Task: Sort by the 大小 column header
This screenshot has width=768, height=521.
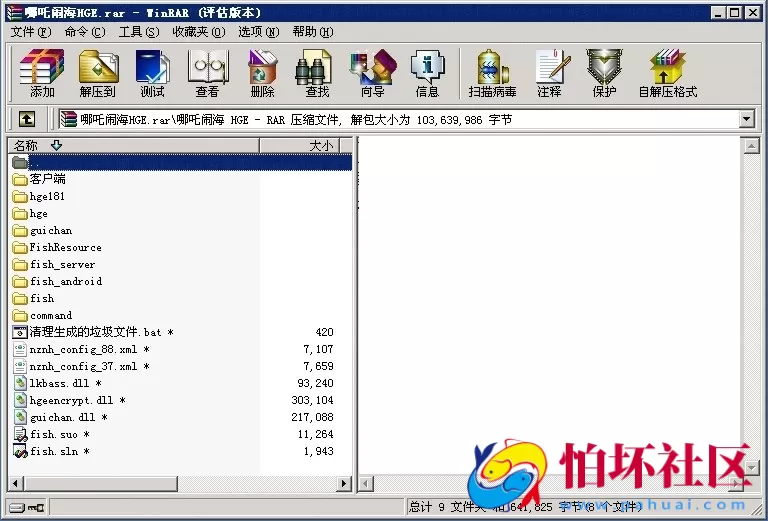Action: tap(299, 145)
